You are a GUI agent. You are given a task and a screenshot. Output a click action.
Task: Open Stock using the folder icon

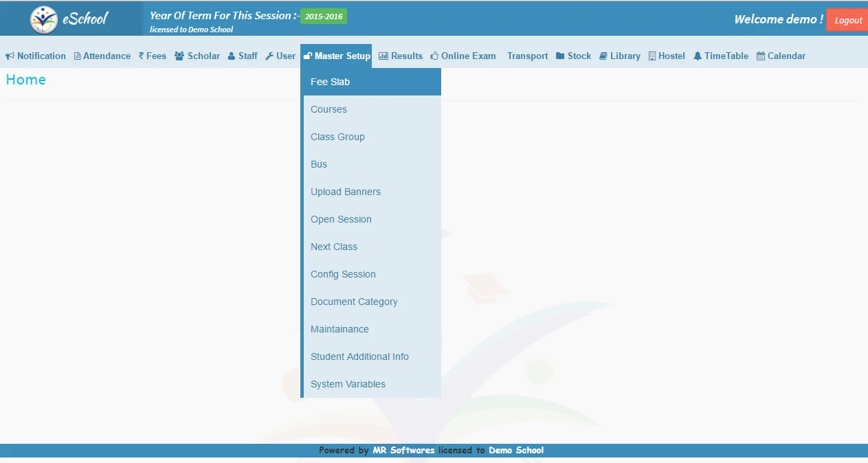point(560,56)
